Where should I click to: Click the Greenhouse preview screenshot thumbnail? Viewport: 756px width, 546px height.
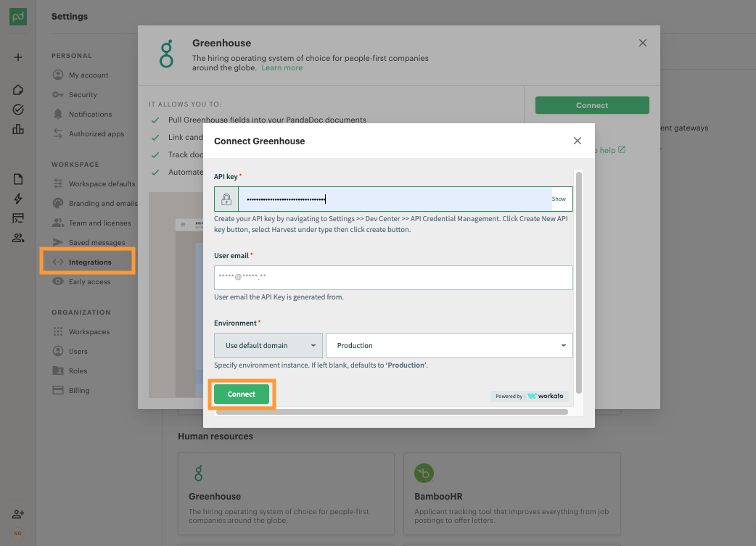coord(176,295)
